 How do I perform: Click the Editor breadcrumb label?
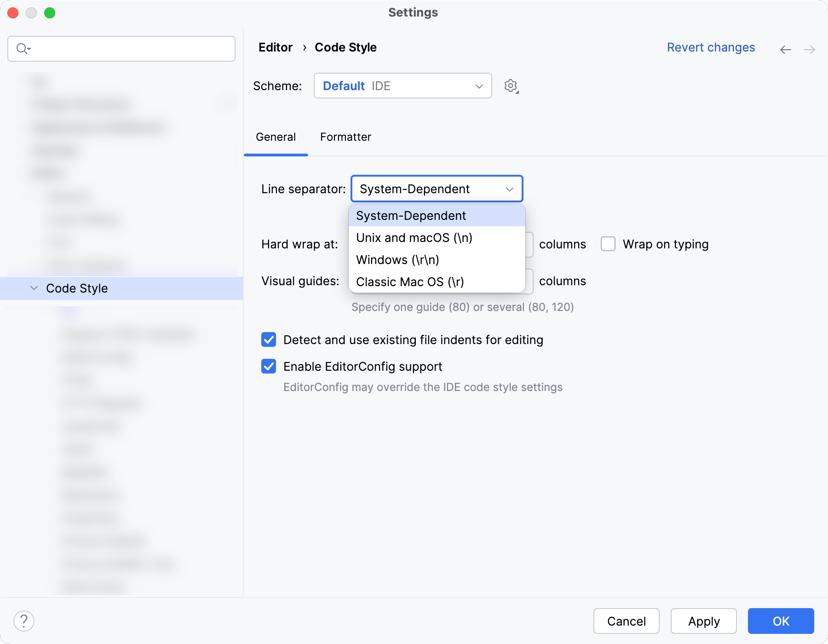pyautogui.click(x=275, y=47)
